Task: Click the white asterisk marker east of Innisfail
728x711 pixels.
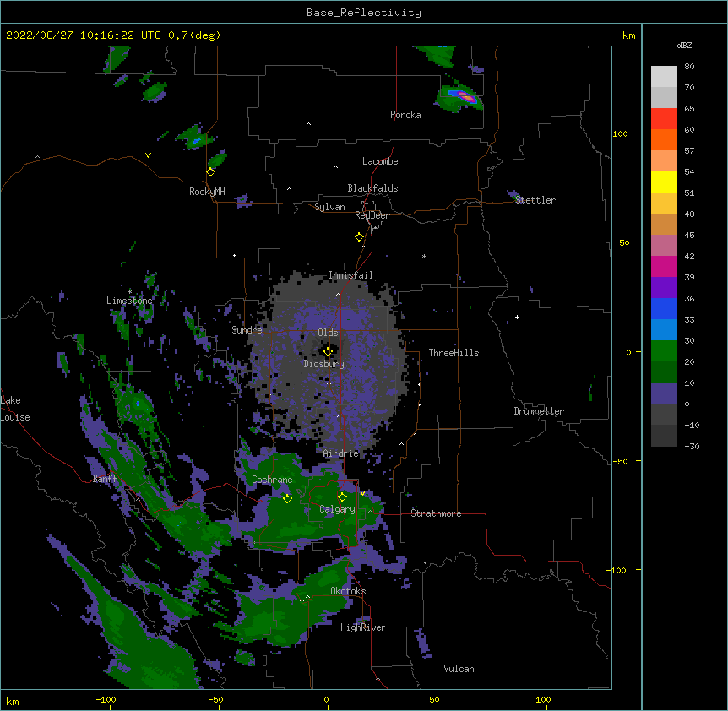Action: click(x=424, y=256)
